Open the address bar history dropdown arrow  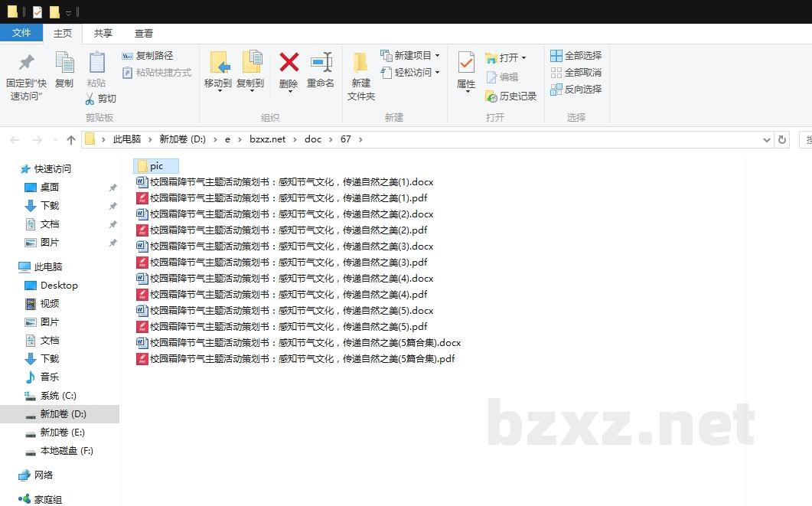point(767,140)
